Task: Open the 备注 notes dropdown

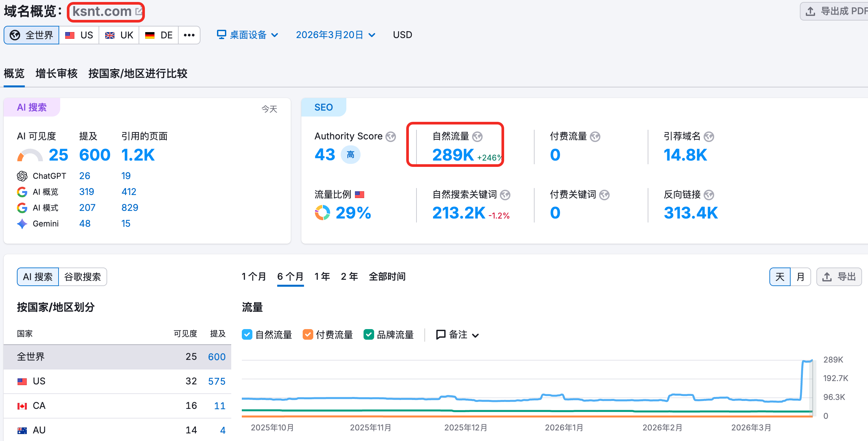Action: (457, 334)
